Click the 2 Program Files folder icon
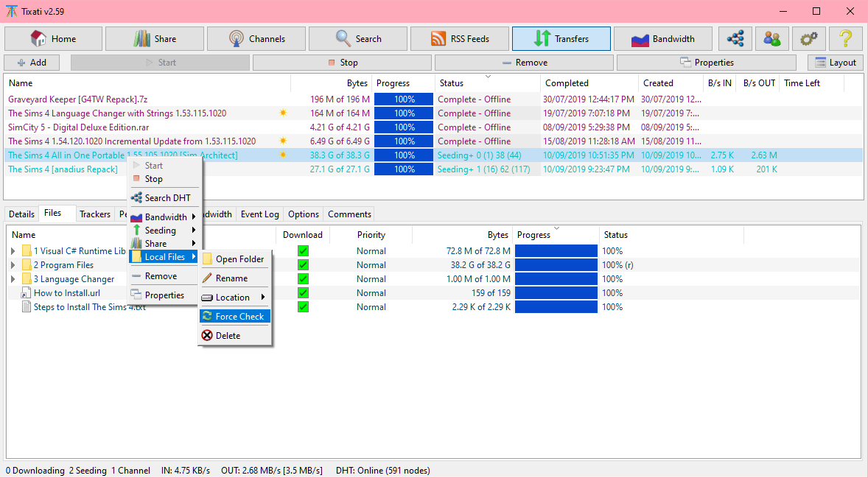 26,265
